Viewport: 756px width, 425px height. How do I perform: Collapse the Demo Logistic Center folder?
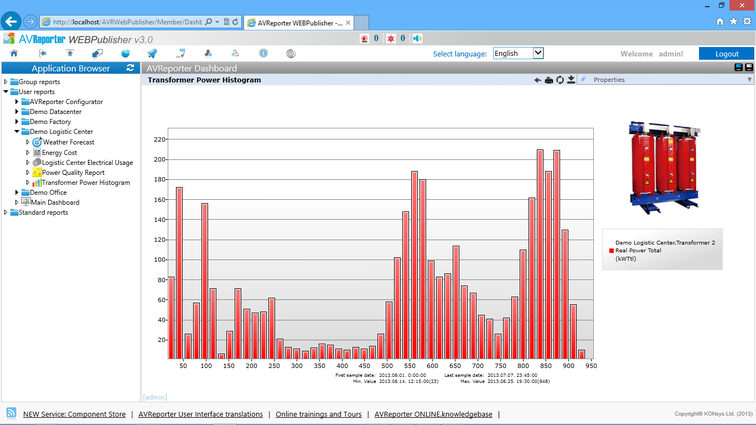(x=17, y=132)
